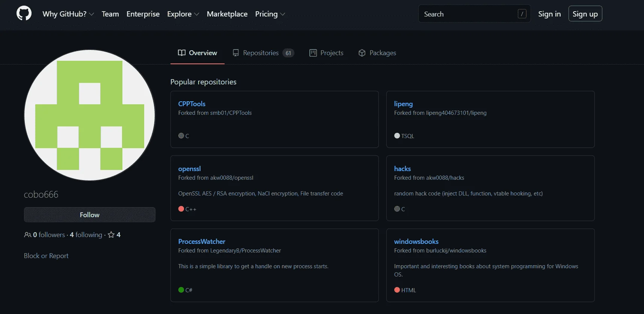Screen dimensions: 644x314
Task: Click the Repositories tab icon
Action: [x=236, y=53]
